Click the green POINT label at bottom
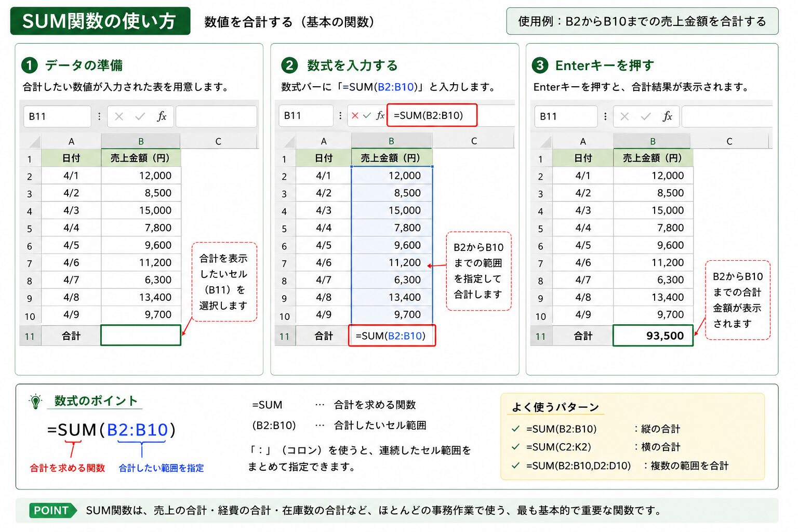The width and height of the screenshot is (798, 532). pyautogui.click(x=54, y=510)
